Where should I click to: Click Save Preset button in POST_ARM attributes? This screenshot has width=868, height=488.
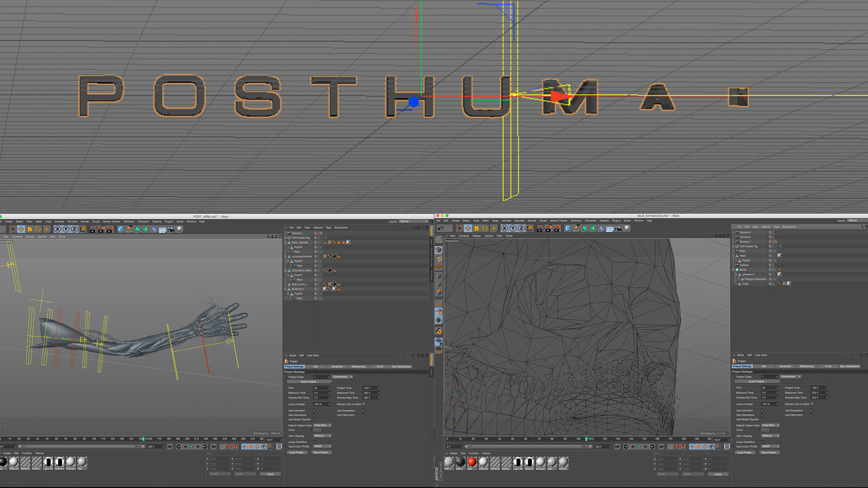point(321,452)
